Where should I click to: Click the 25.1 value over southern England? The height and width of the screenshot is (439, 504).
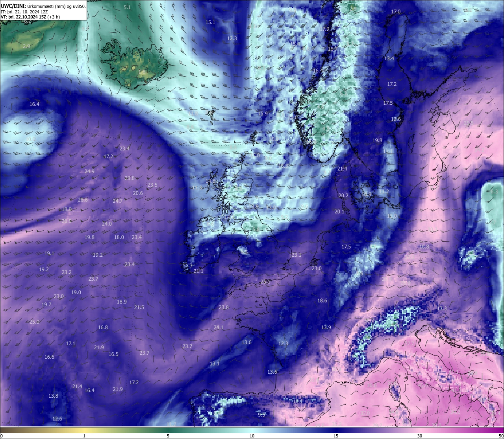[x=265, y=282]
